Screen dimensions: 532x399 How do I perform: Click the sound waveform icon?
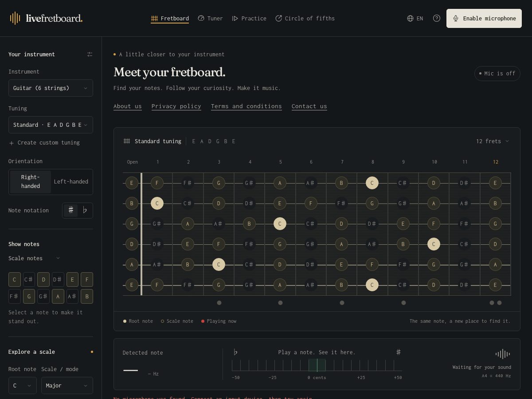(503, 354)
